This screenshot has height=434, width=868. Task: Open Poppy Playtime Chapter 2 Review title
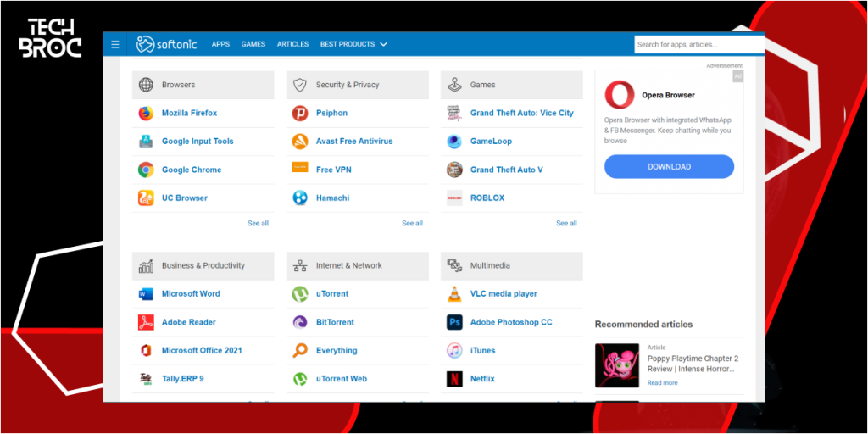coord(693,364)
